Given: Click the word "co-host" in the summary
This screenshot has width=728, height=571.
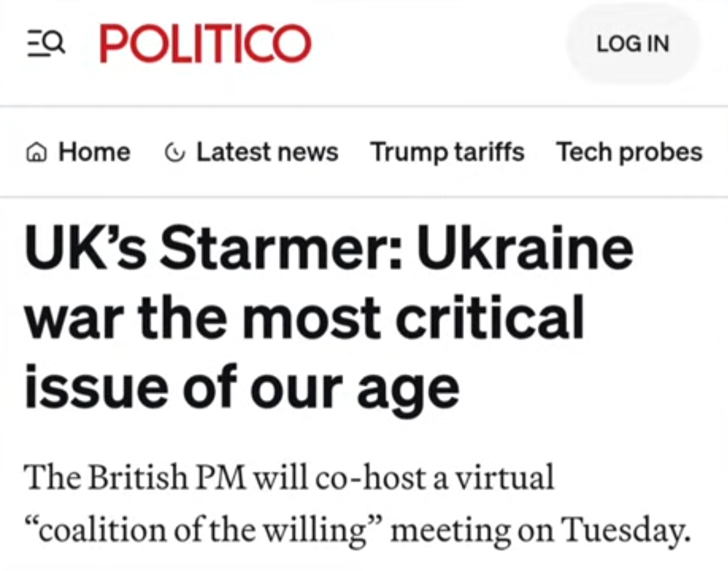Looking at the screenshot, I should 370,477.
